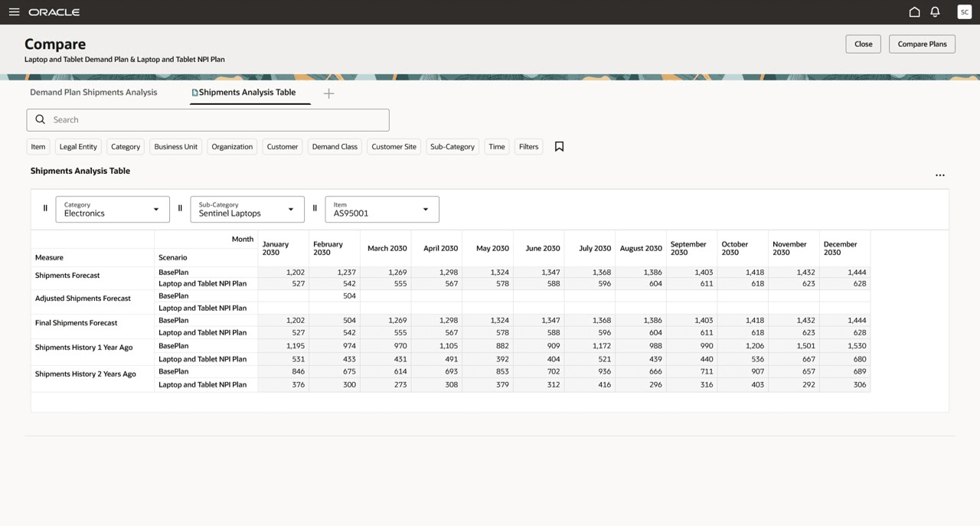Click the drag handle beside Category dropdown
Viewport: 980px width, 526px height.
[45, 208]
